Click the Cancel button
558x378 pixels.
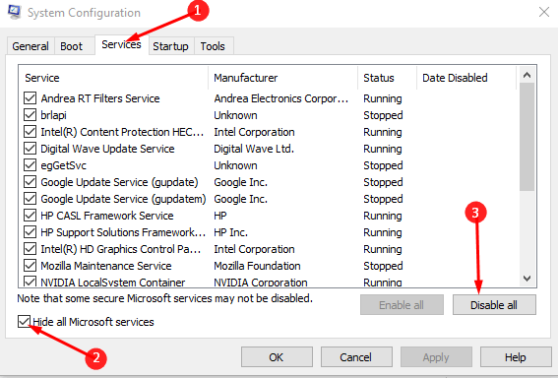(356, 357)
